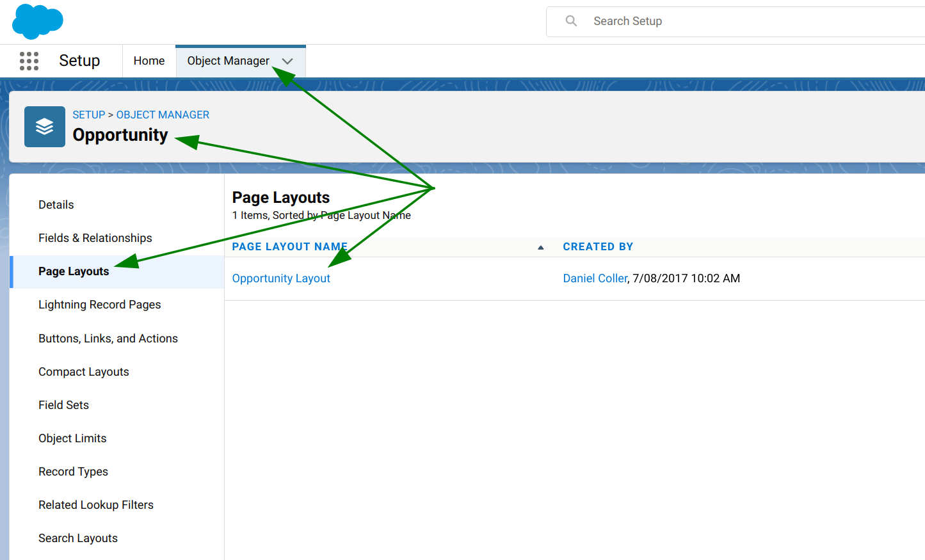Open Daniel Coller's user profile link

[x=595, y=278]
